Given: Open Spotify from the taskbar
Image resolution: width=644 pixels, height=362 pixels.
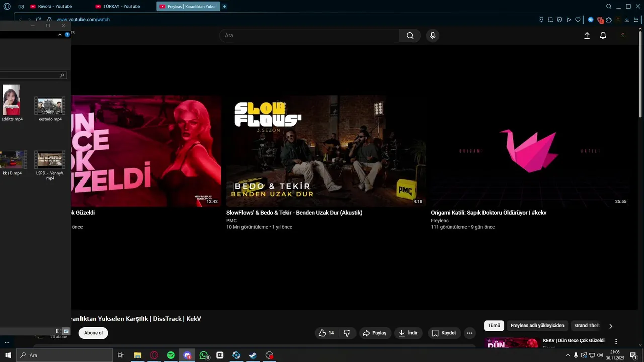Looking at the screenshot, I should click(x=171, y=355).
